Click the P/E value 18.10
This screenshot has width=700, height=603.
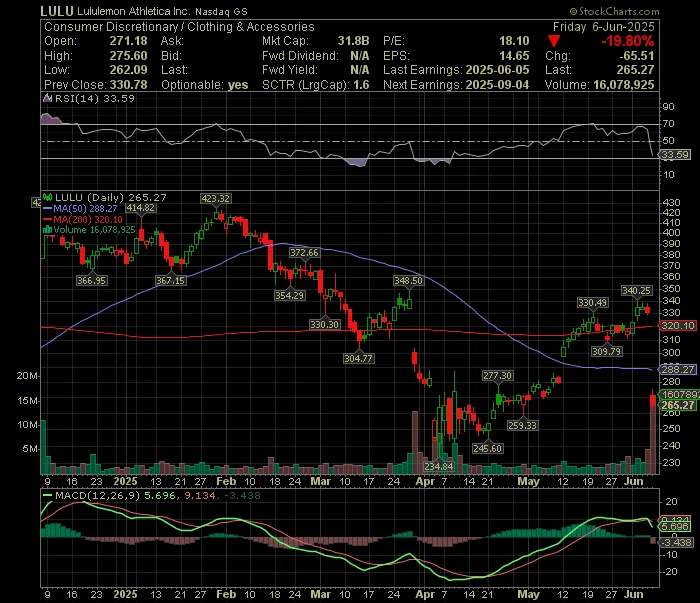[514, 41]
